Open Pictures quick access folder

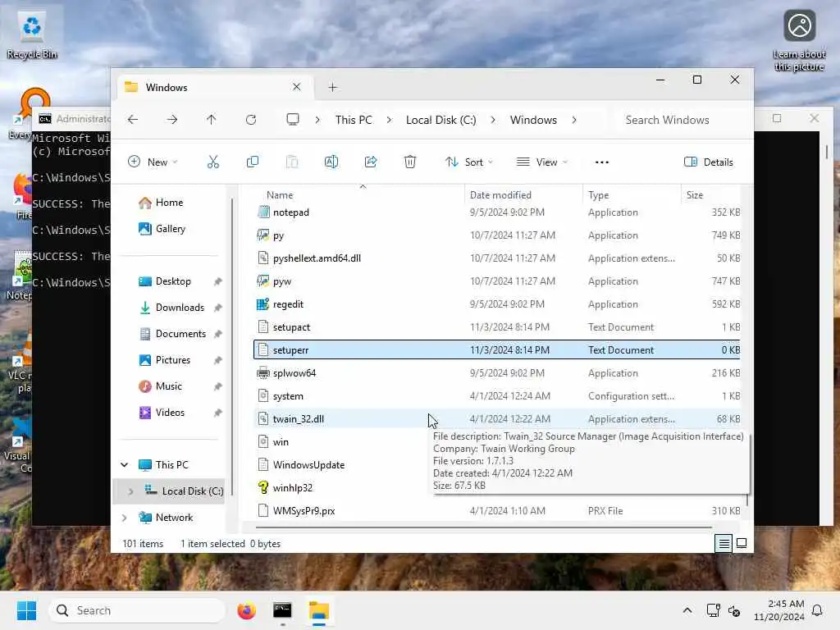pyautogui.click(x=172, y=360)
